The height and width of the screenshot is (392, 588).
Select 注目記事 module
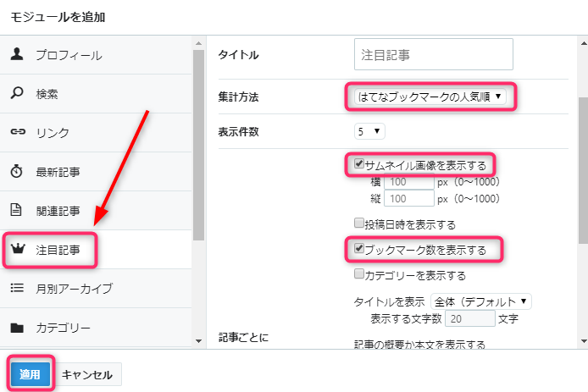[x=96, y=250]
